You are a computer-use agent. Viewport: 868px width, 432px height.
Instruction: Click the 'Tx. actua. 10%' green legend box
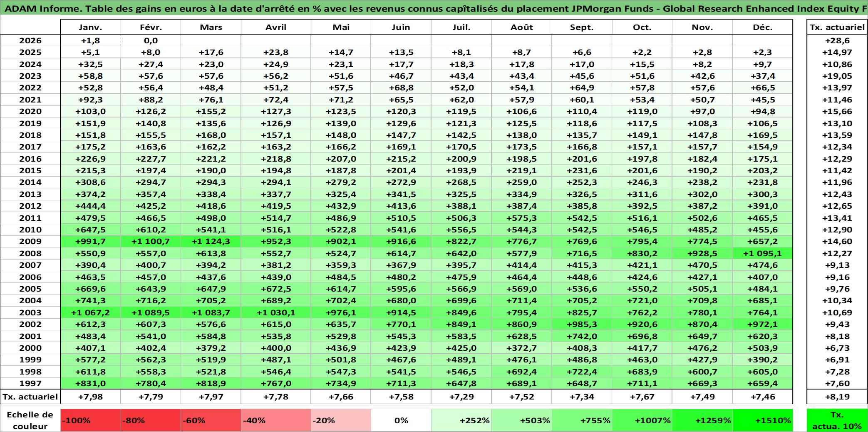837,420
